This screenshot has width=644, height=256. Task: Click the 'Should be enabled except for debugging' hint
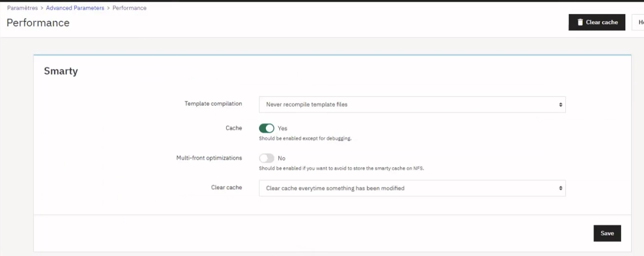click(x=305, y=138)
